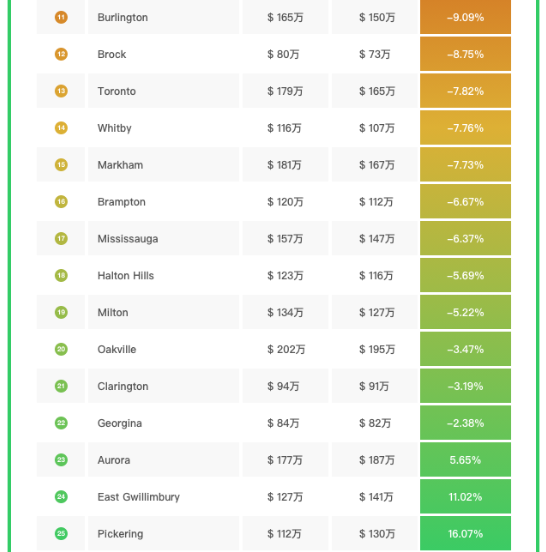Click the 16.07% change cell

pyautogui.click(x=465, y=534)
